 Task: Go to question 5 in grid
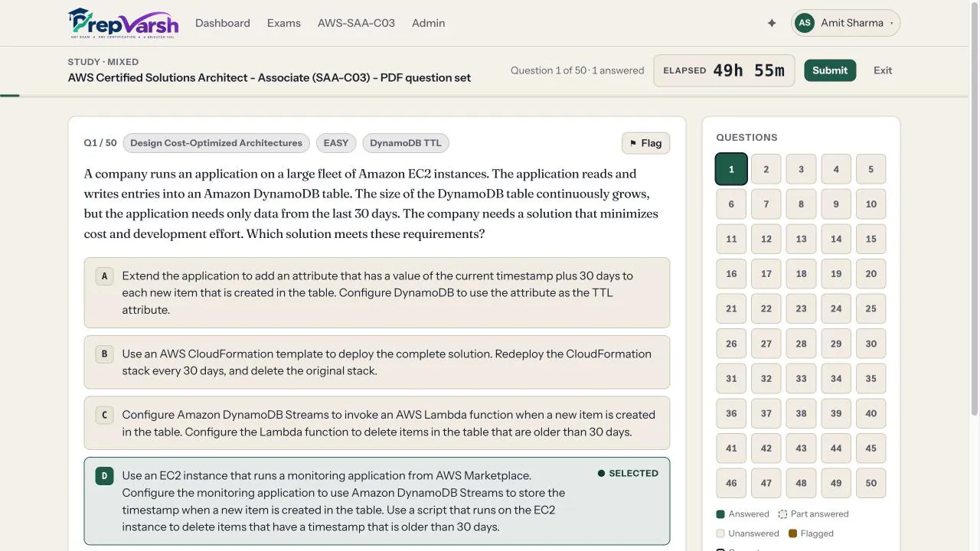tap(871, 169)
